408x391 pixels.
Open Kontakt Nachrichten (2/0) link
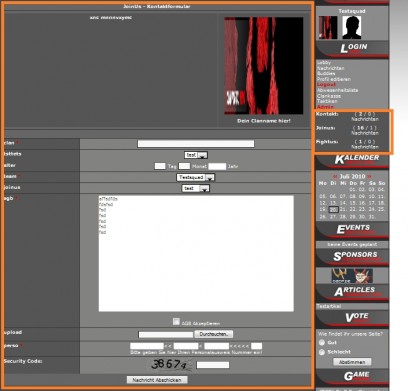pyautogui.click(x=365, y=117)
